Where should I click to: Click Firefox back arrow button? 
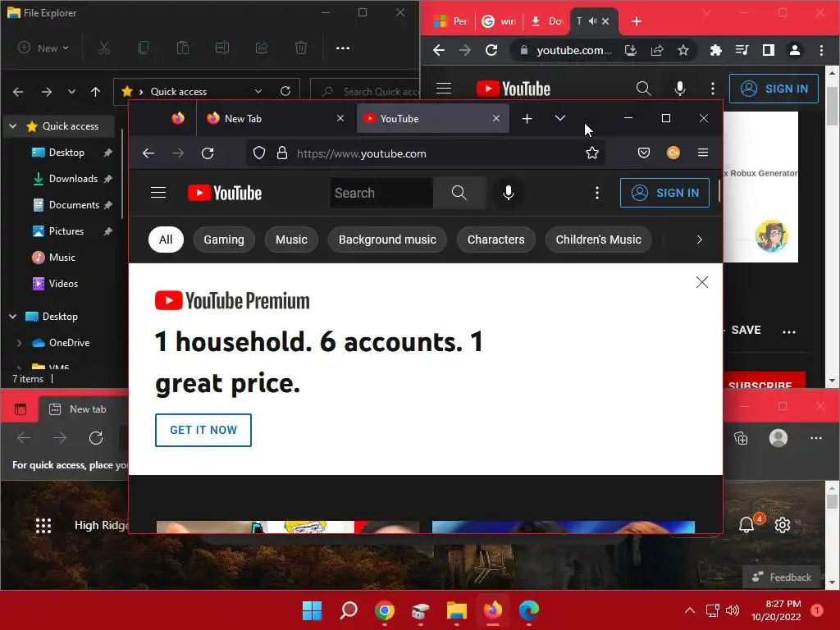[148, 153]
